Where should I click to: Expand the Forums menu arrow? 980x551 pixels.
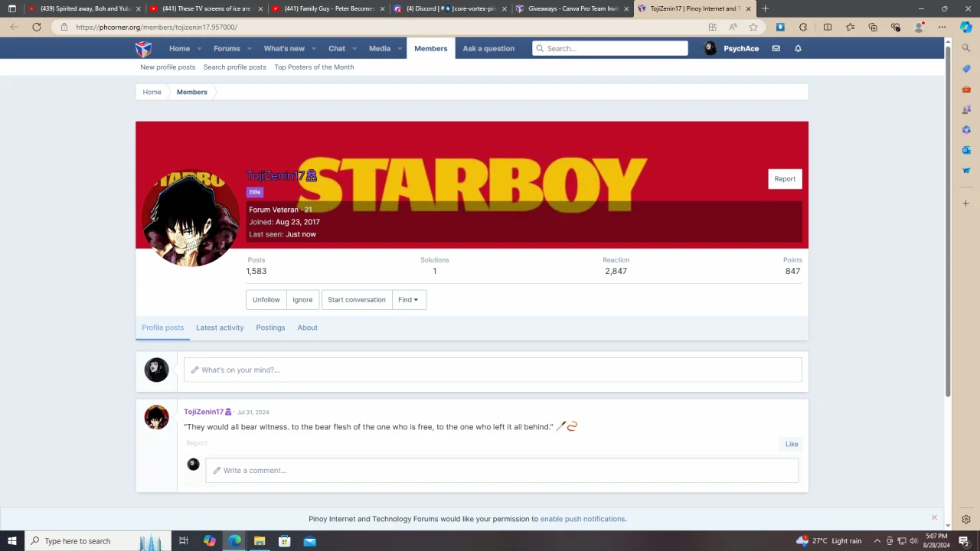pyautogui.click(x=249, y=49)
